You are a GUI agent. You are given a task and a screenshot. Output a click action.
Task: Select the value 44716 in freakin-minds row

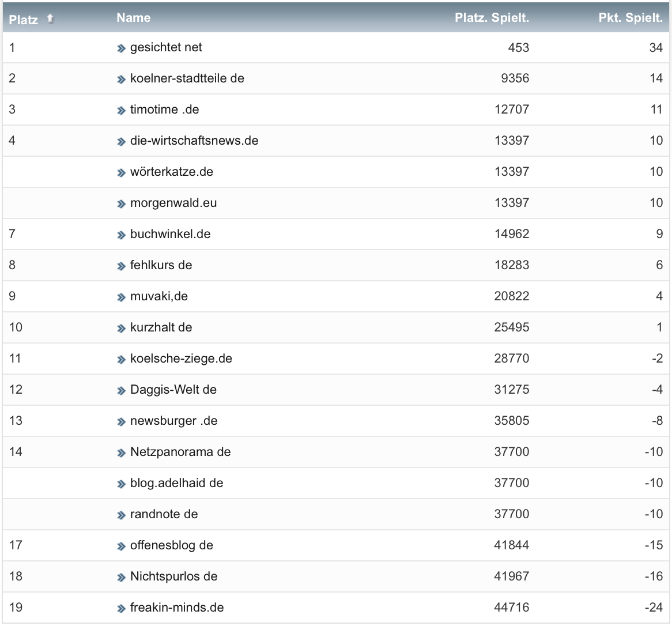click(x=512, y=608)
